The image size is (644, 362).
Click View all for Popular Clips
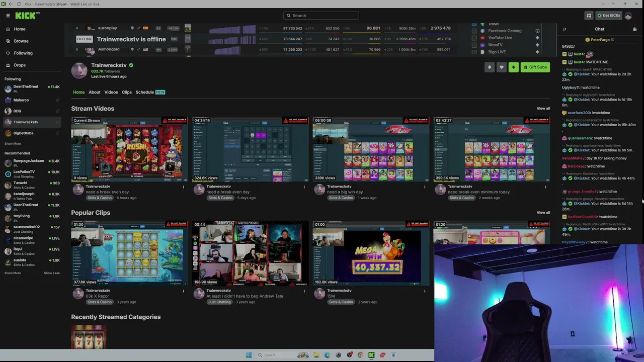coord(543,213)
